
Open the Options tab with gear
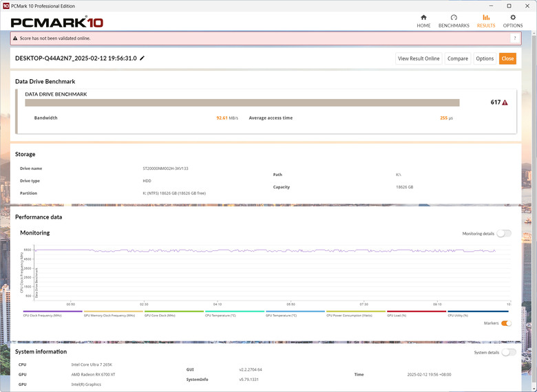click(513, 21)
